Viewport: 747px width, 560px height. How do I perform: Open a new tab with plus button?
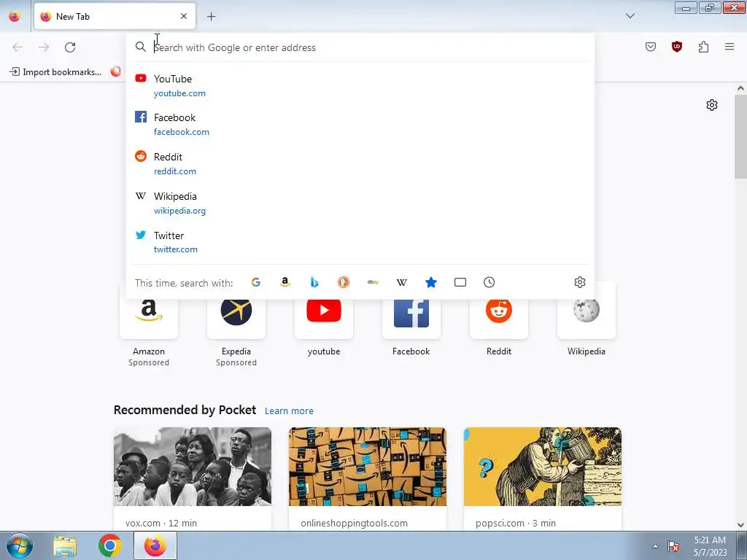[x=211, y=17]
